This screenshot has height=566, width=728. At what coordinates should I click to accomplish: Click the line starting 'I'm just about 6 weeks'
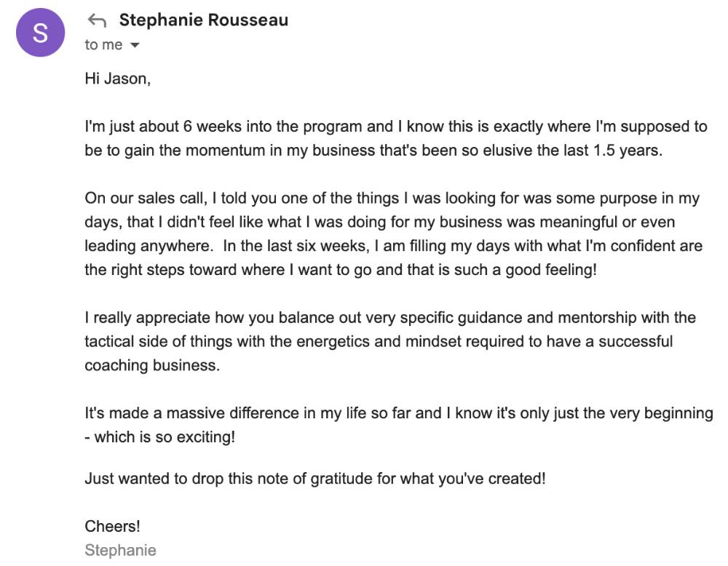click(x=395, y=126)
